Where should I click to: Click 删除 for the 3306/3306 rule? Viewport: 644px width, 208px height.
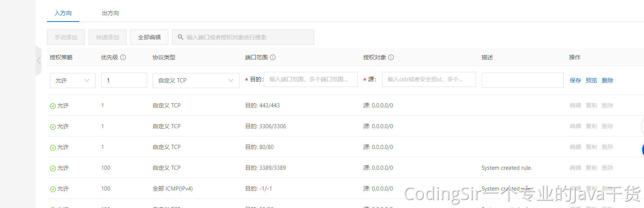[x=607, y=126]
